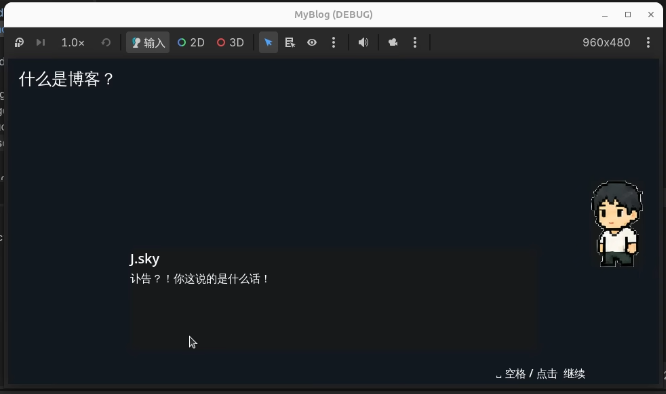Toggle camera override icon
666x394 pixels.
393,42
